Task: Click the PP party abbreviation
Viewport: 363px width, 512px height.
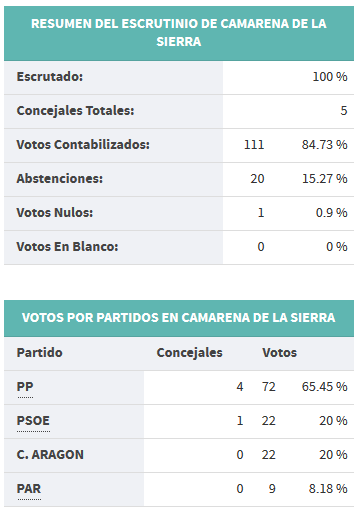Action: pos(25,387)
